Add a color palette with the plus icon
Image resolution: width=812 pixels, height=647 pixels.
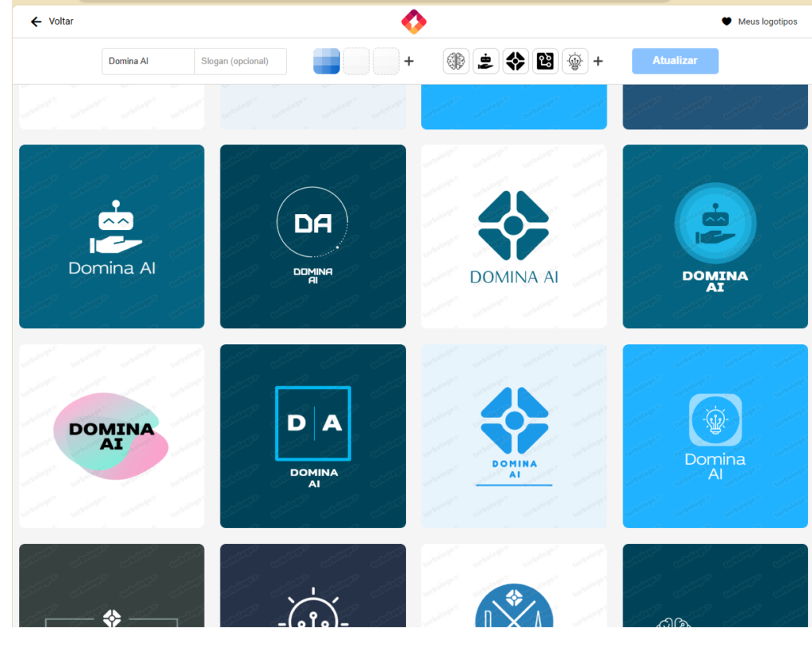(x=409, y=61)
